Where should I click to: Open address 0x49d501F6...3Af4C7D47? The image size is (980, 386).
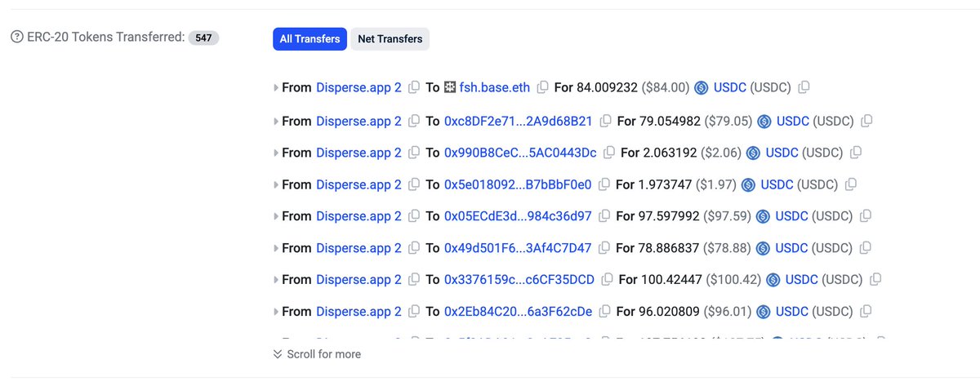pos(518,248)
